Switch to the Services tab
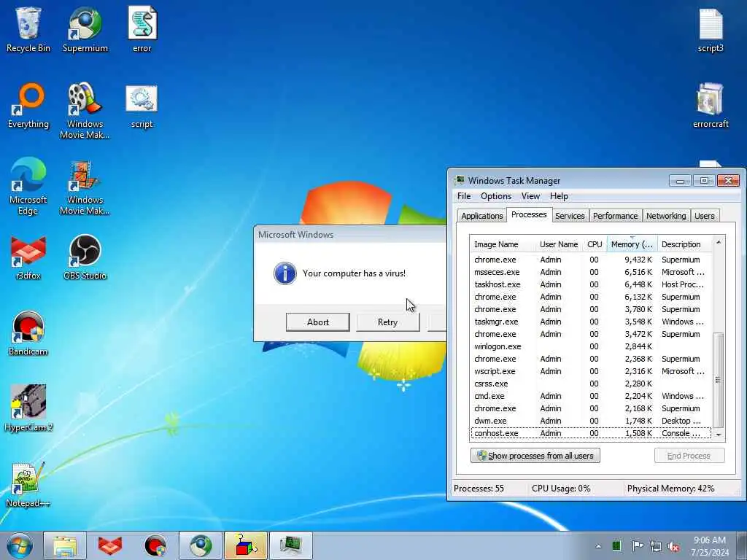The height and width of the screenshot is (560, 747). tap(570, 216)
